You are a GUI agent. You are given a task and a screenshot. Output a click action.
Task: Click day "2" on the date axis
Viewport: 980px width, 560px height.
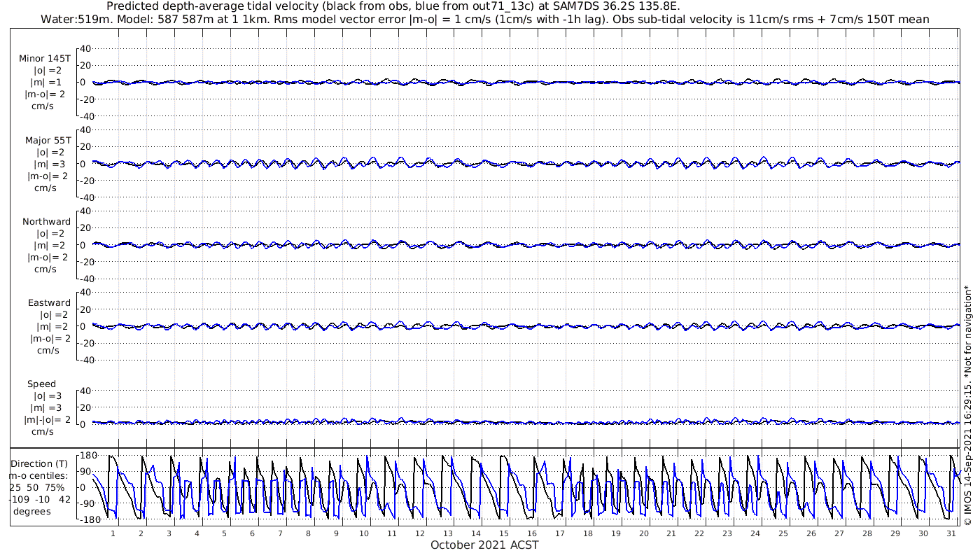tap(141, 533)
